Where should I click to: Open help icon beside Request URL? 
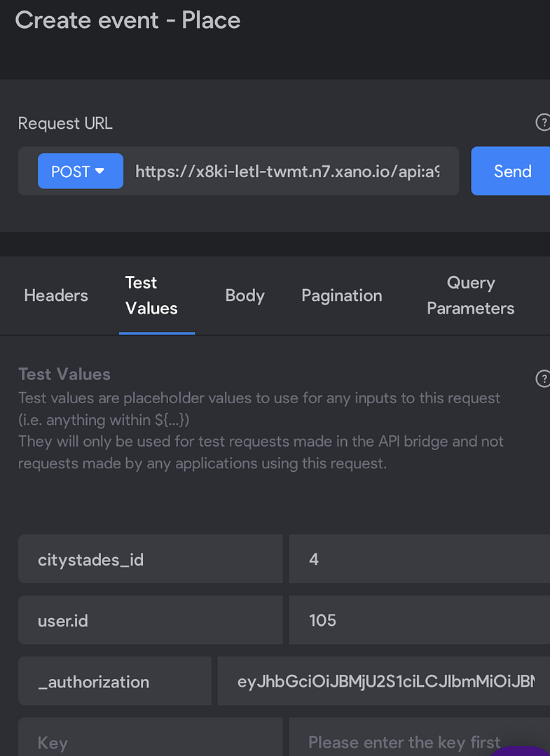543,122
